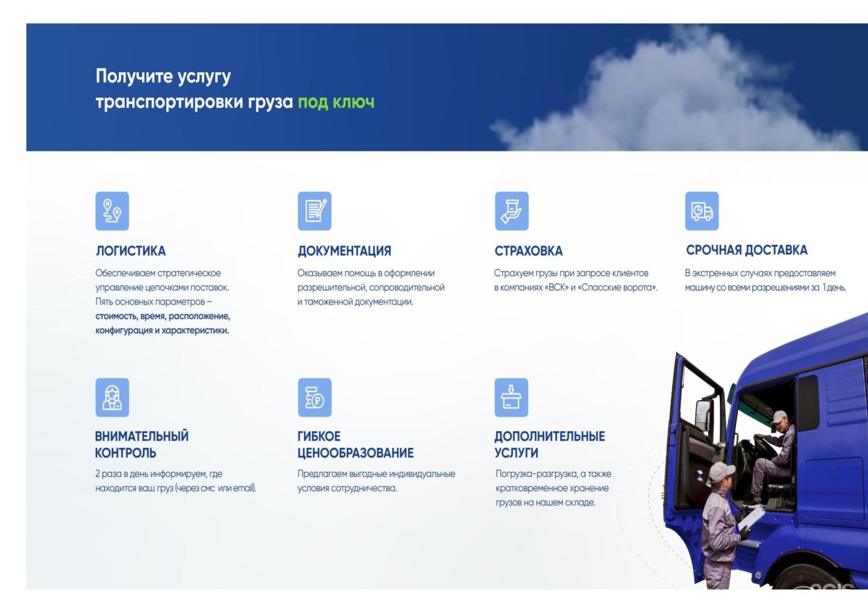
Task: Select the ДОКУМЕНТАЦИЯ heading
Action: (x=344, y=251)
